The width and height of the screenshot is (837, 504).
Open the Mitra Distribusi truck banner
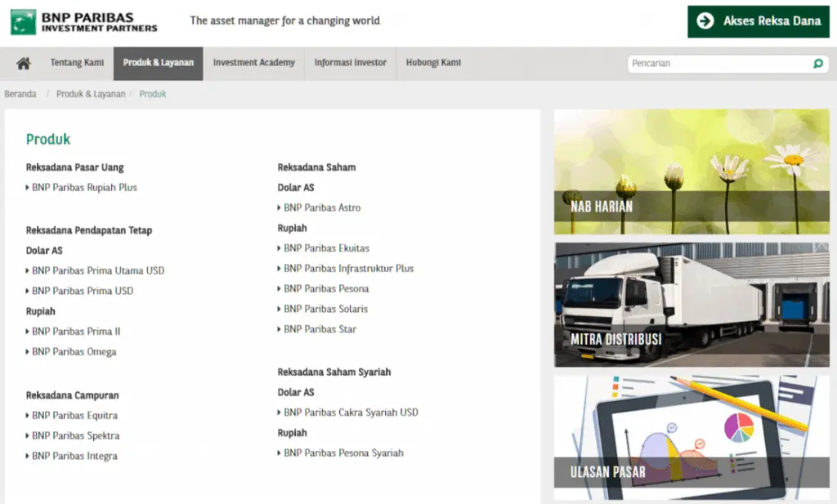coord(691,304)
